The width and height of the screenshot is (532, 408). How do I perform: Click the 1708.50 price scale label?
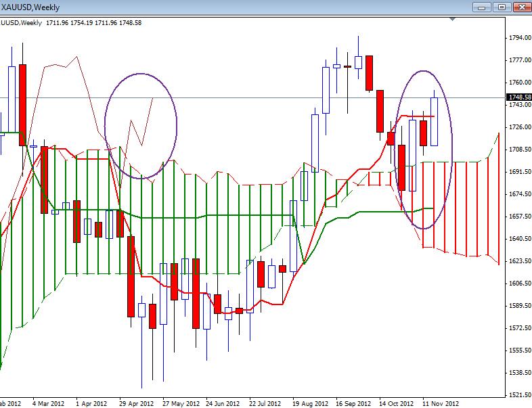[520, 150]
